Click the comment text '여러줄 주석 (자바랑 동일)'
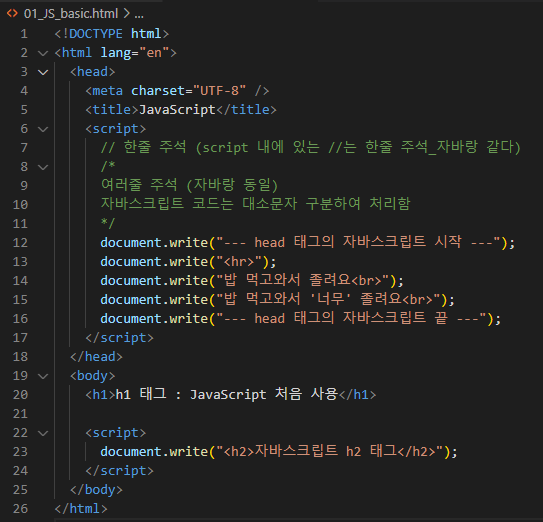The width and height of the screenshot is (543, 522). coord(189,186)
